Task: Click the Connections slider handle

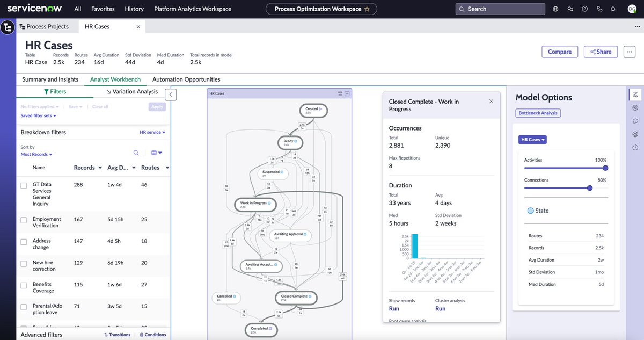Action: tap(590, 188)
